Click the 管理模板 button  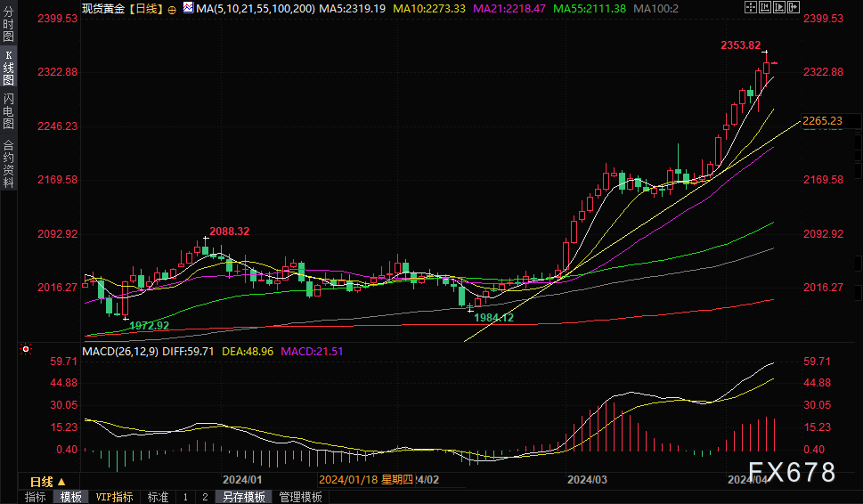click(x=300, y=497)
